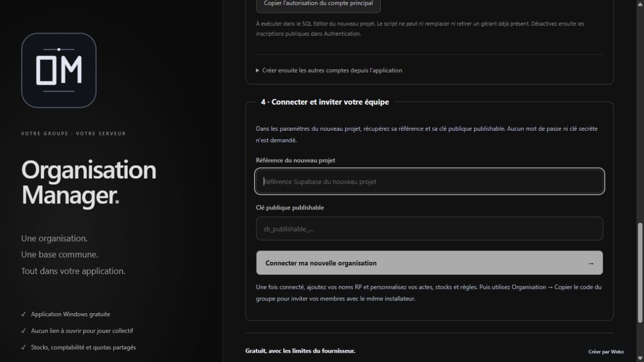Viewport: 644px width, 362px height.
Task: Click 'Clé publique publishable' label
Action: coord(290,207)
